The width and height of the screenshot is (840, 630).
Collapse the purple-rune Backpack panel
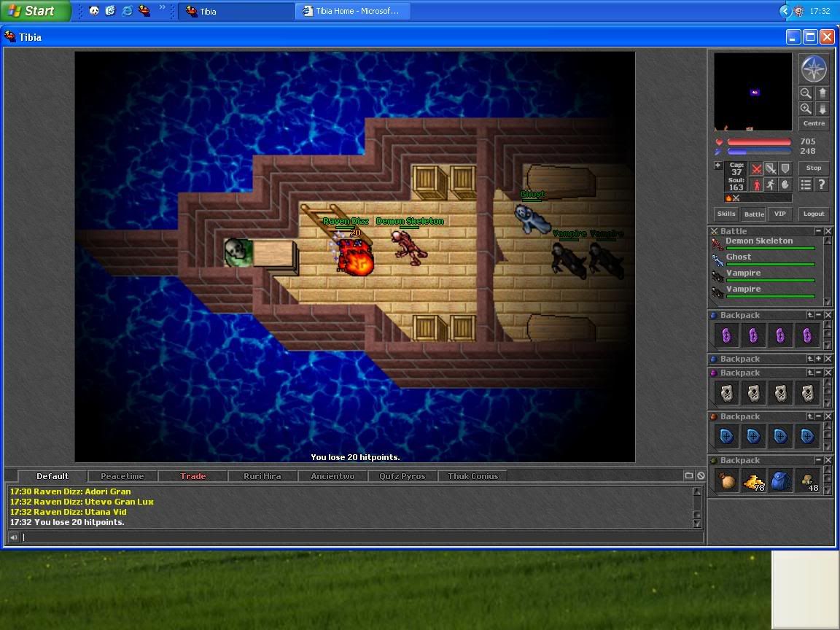pyautogui.click(x=819, y=315)
